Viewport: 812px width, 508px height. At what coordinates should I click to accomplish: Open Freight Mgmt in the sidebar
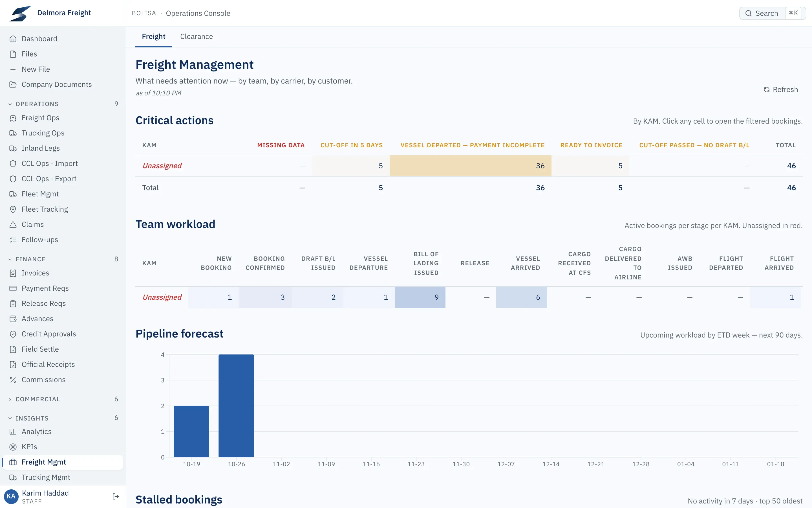63,462
